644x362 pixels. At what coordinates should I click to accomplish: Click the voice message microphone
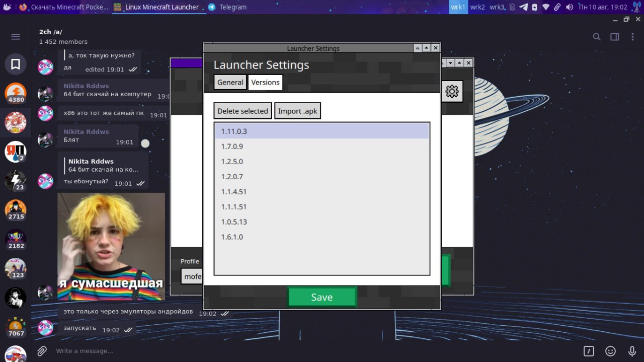(632, 351)
